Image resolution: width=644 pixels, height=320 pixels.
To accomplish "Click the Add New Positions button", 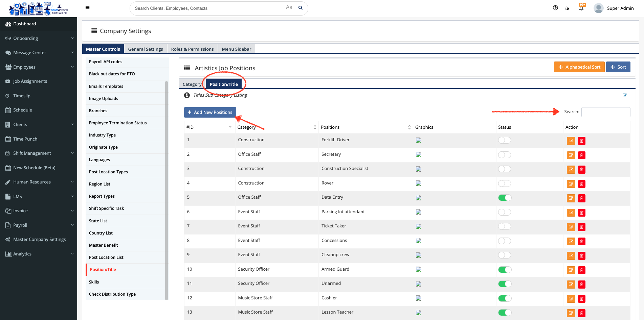I will (210, 112).
